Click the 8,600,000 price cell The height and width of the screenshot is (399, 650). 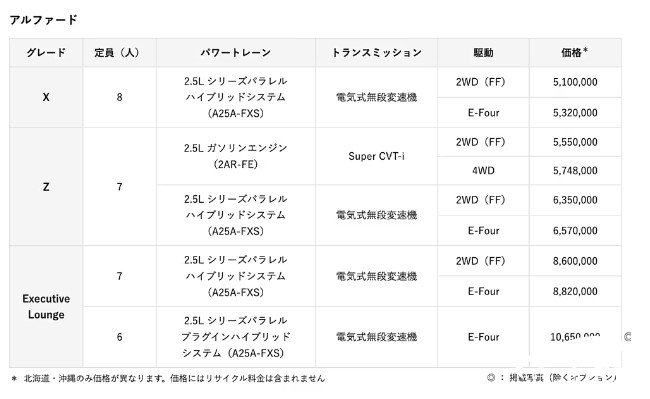[x=575, y=261]
